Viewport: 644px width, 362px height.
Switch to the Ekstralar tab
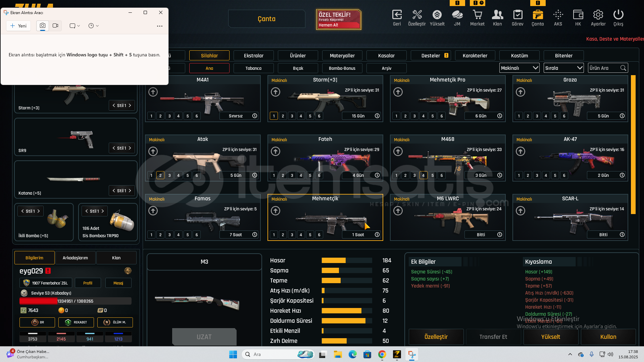254,55
